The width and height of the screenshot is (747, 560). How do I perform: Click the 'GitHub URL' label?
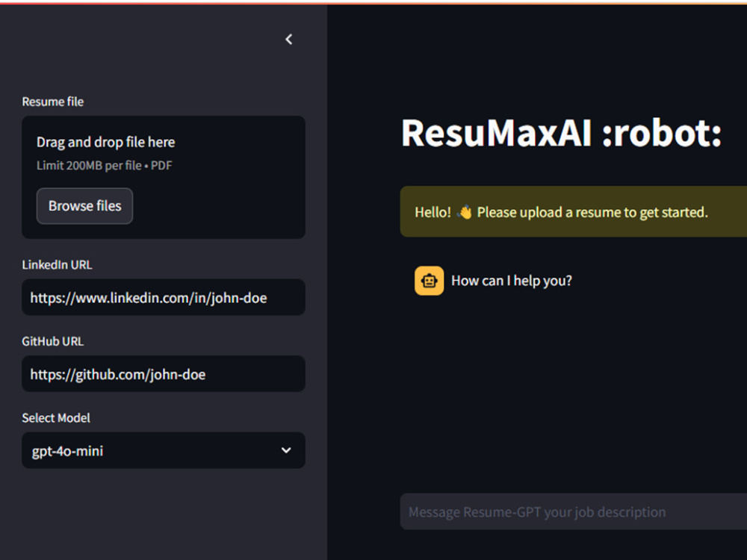pyautogui.click(x=53, y=341)
